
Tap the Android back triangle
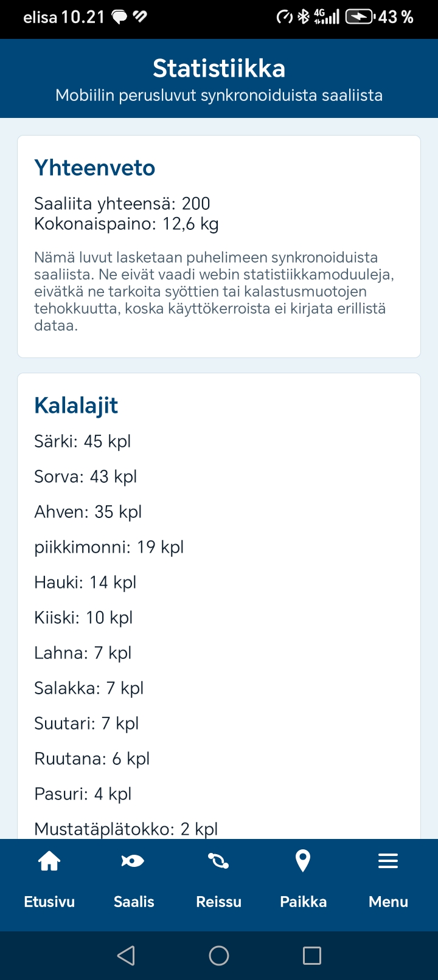[x=126, y=956]
